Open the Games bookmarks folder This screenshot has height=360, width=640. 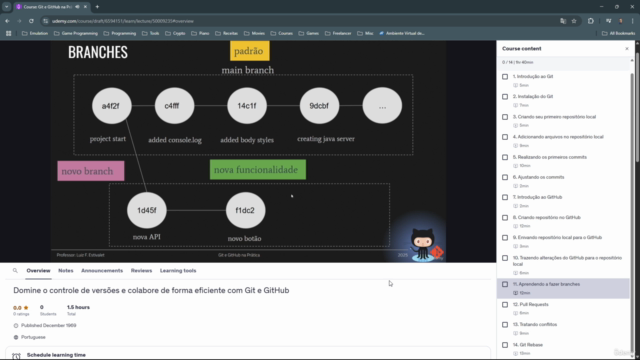309,33
